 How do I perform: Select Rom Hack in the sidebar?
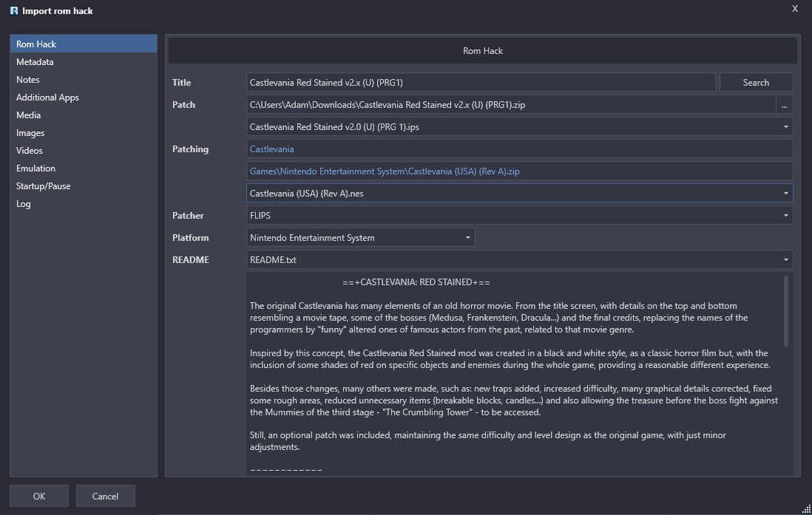point(84,44)
